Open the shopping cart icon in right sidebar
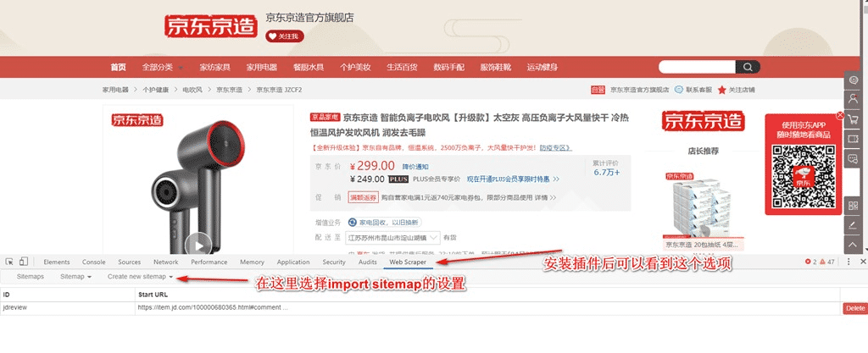Screen dimensions: 868x353 853,119
